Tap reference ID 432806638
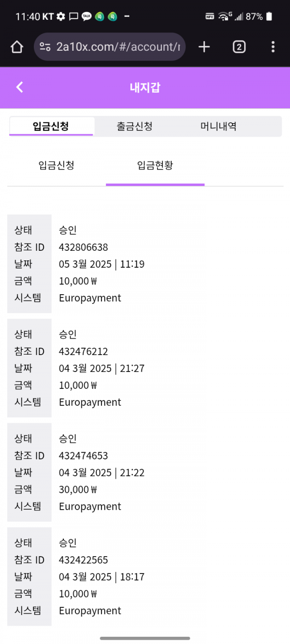 tap(83, 247)
